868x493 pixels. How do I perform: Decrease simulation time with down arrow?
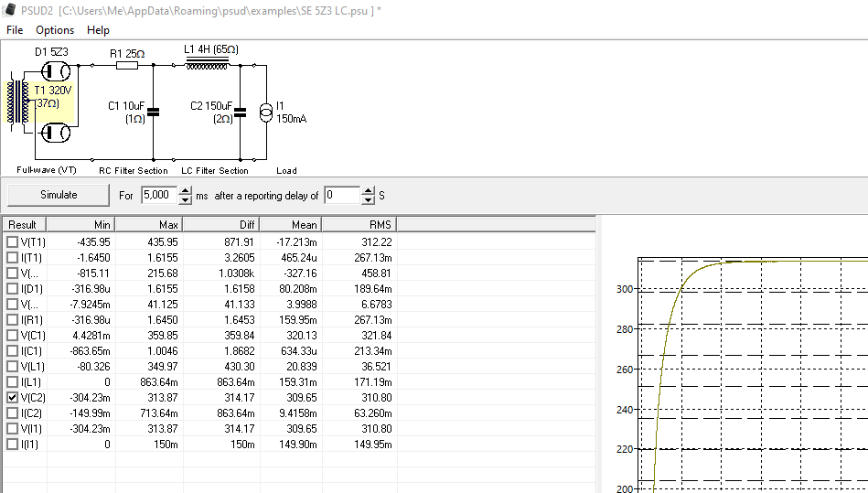point(185,199)
